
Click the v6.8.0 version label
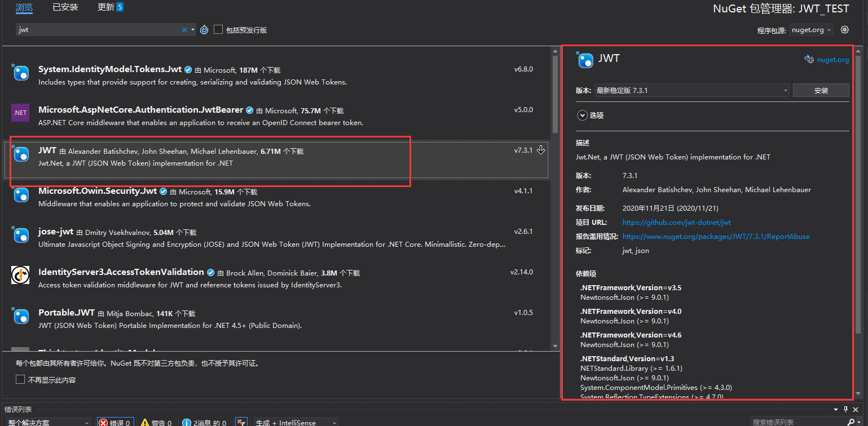click(523, 69)
